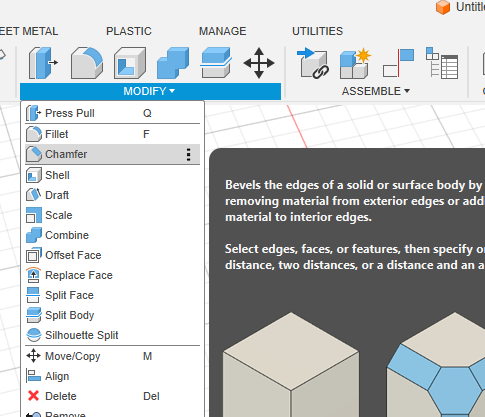Choose Split Body from the Modify menu

(113, 315)
